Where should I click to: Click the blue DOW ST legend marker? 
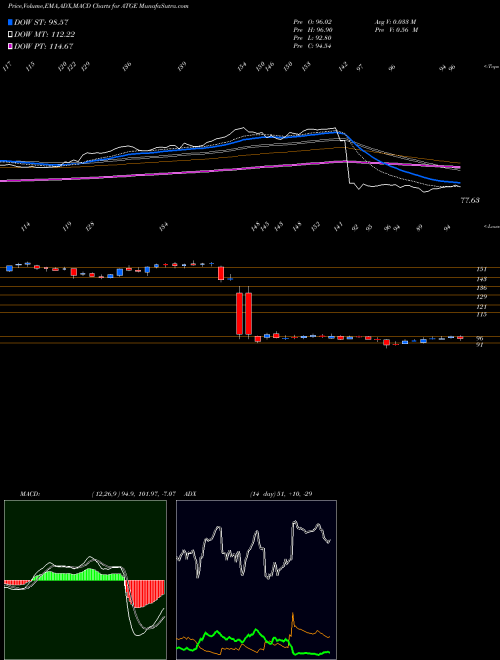(10, 22)
